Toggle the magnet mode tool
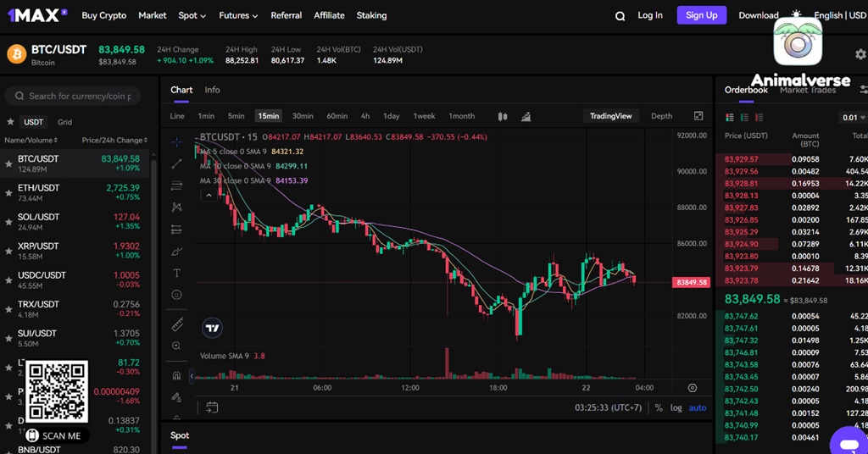The width and height of the screenshot is (868, 454). pos(176,376)
